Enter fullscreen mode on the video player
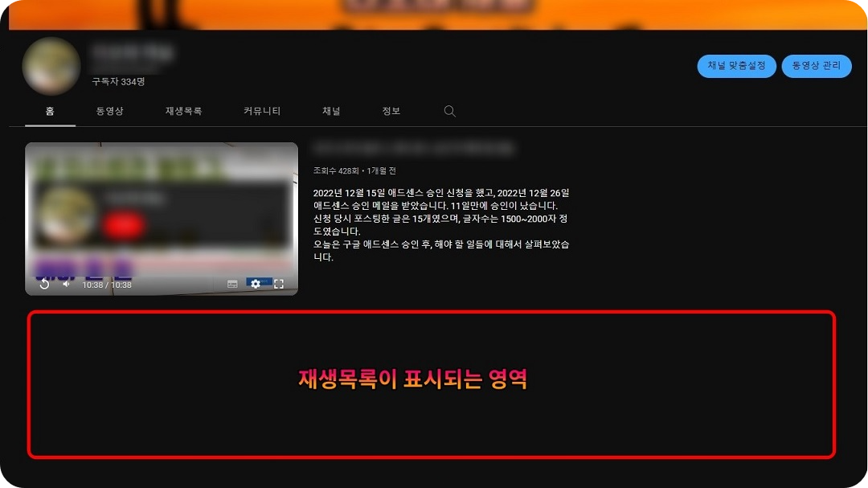This screenshot has width=868, height=488. pos(279,284)
